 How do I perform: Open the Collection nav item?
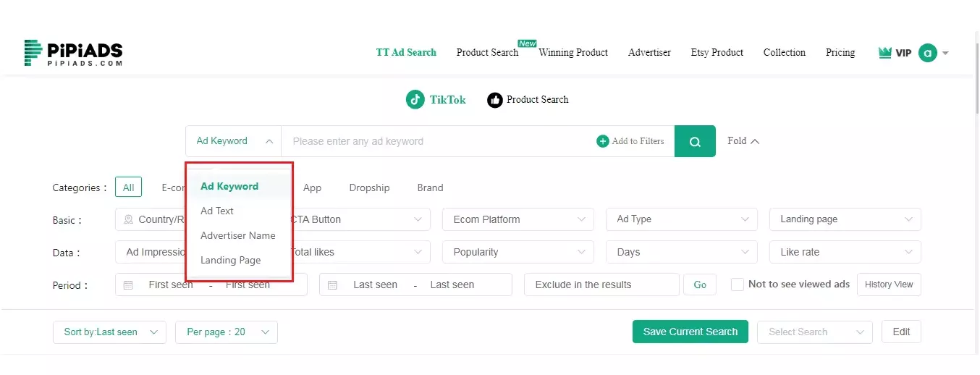click(x=785, y=52)
